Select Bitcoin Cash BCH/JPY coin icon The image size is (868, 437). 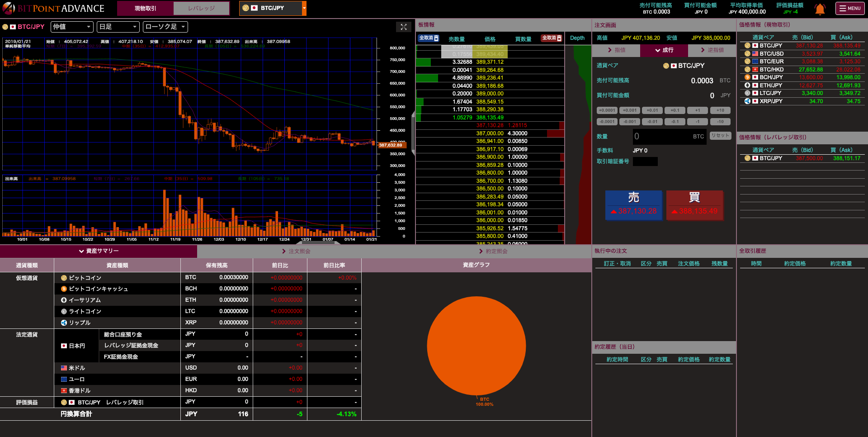coord(747,77)
